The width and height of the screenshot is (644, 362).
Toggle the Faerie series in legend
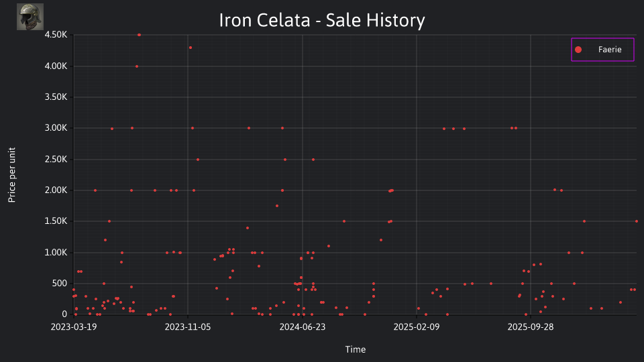602,50
